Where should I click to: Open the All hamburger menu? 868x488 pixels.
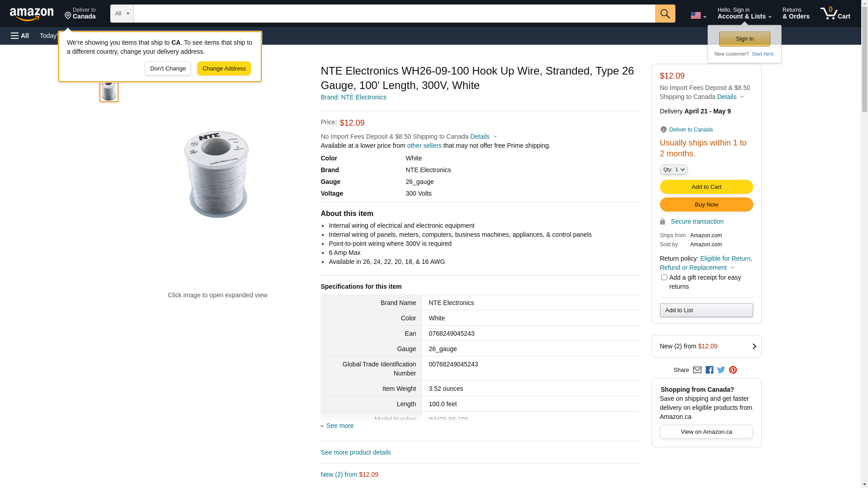[20, 36]
